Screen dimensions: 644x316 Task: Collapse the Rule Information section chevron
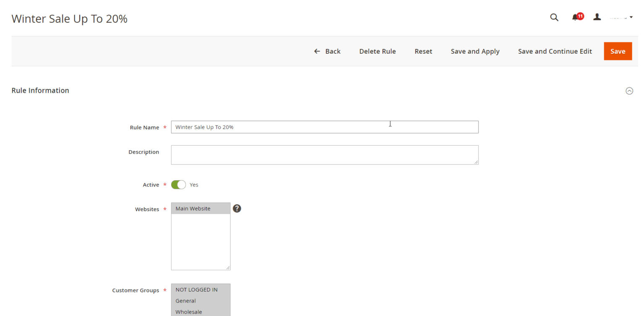[x=629, y=91]
